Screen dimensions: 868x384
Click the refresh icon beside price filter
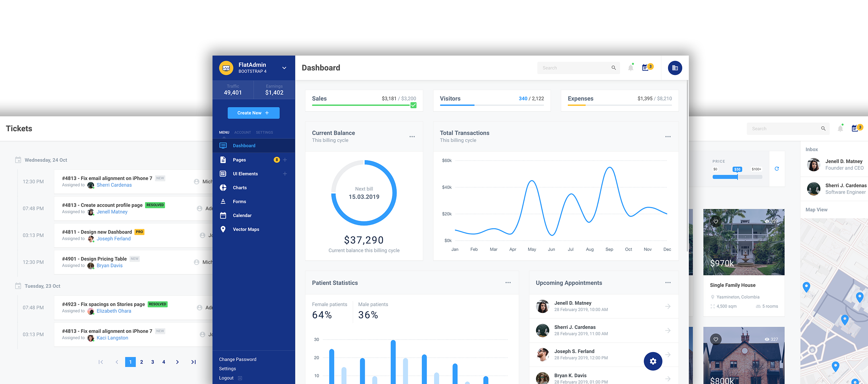777,169
